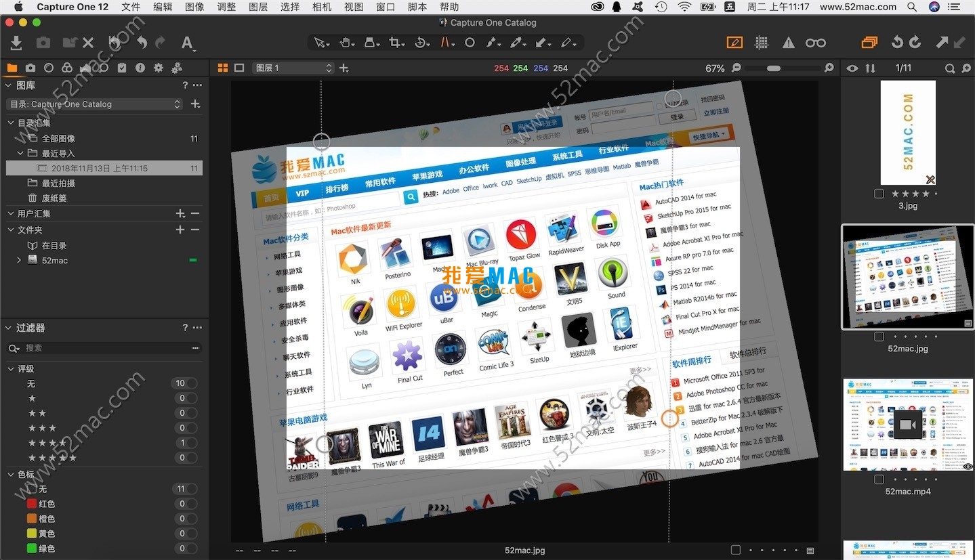
Task: Collapse the 评级 filter group
Action: pos(11,369)
